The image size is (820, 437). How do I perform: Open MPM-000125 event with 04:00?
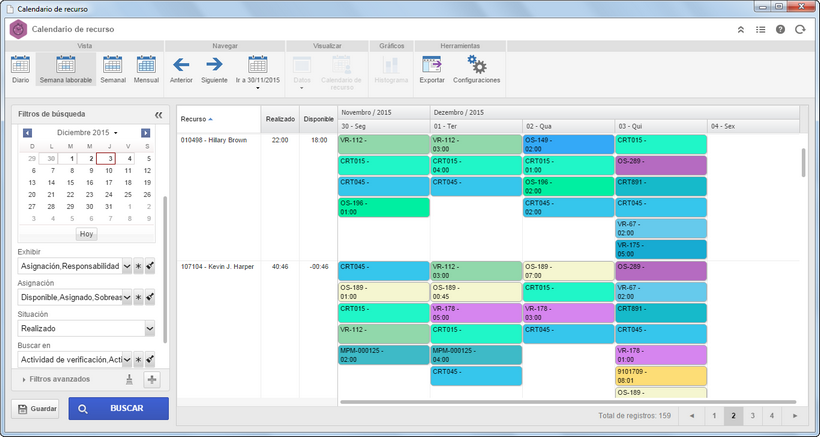click(476, 355)
